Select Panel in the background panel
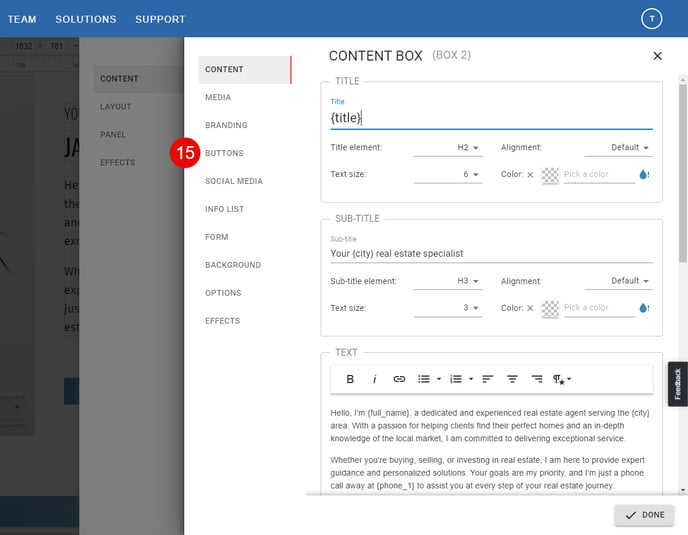This screenshot has width=688, height=535. (113, 134)
